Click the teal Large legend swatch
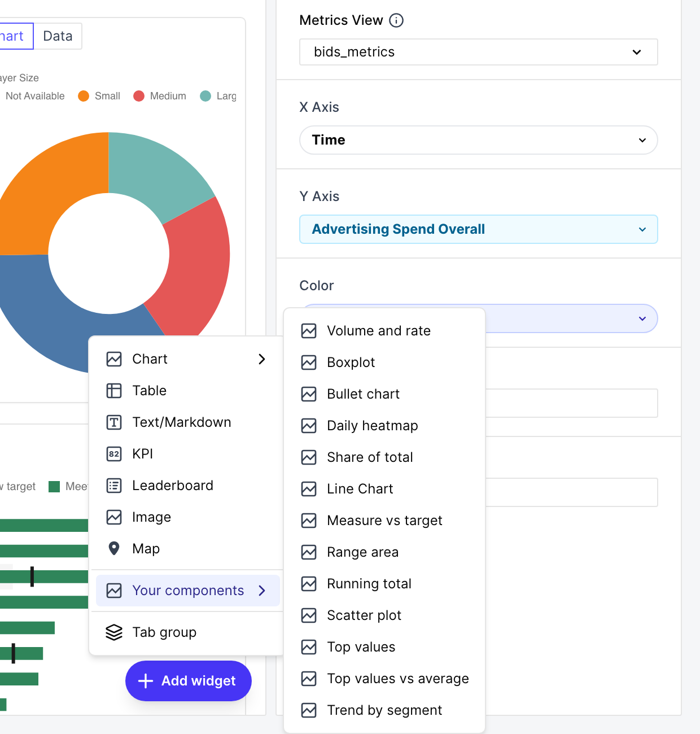This screenshot has height=734, width=700. (x=205, y=96)
